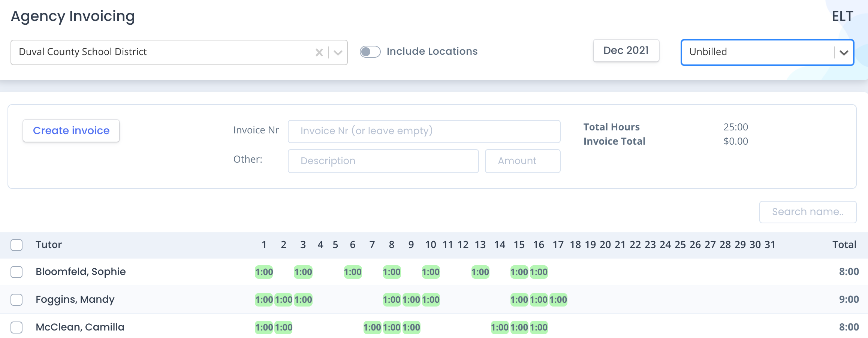
Task: Focus the Invoice Nr input field
Action: click(x=424, y=131)
